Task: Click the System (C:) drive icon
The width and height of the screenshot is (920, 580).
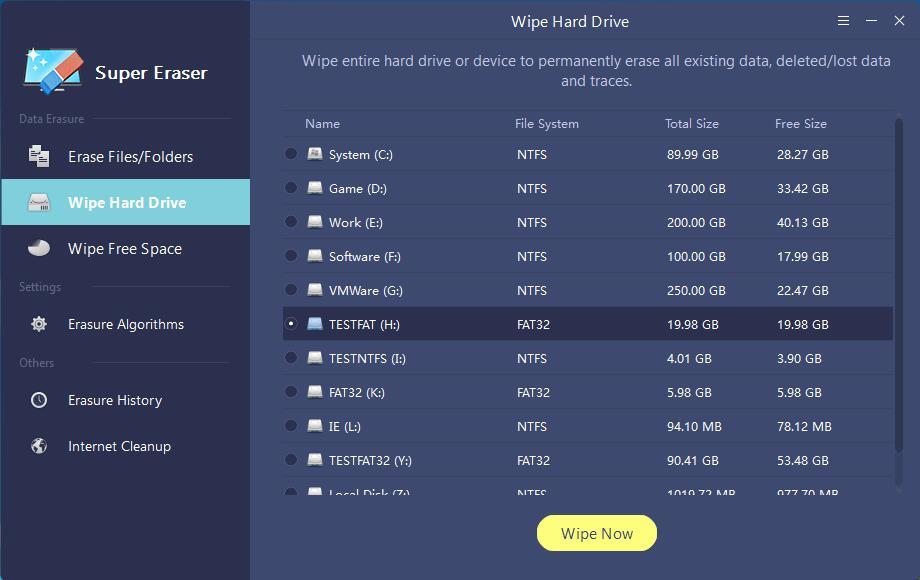Action: click(315, 154)
